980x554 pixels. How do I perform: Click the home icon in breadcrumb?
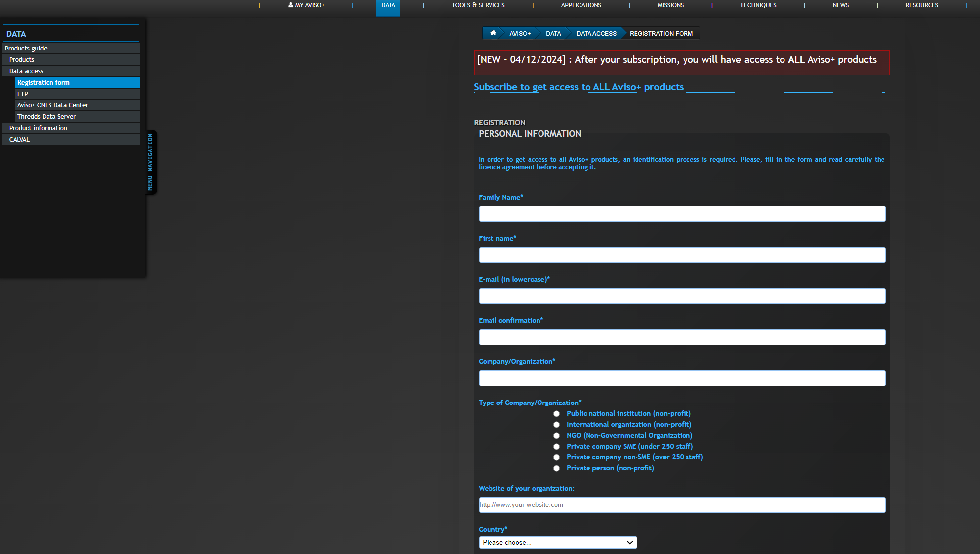[493, 33]
